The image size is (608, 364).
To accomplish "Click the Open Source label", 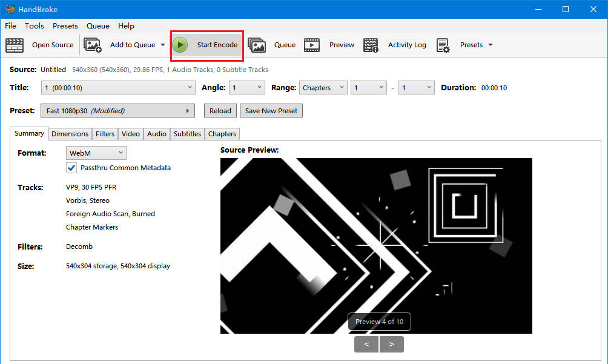I will coord(53,45).
